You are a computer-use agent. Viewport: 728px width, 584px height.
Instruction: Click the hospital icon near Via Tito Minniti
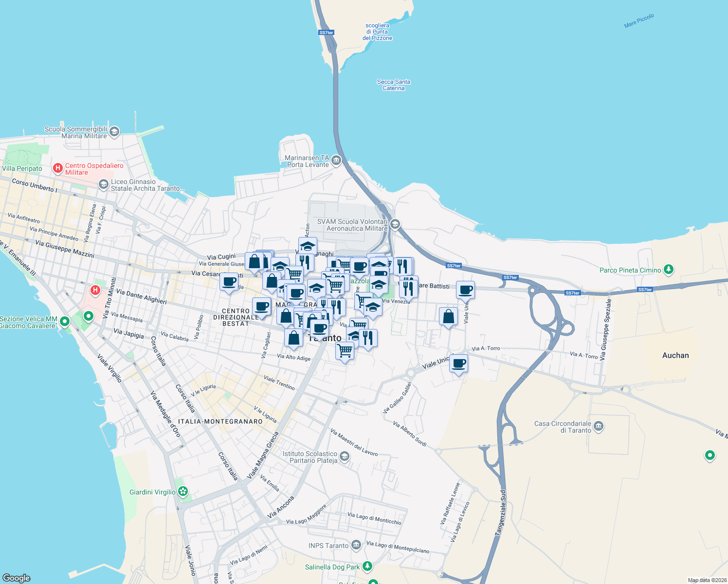click(95, 291)
